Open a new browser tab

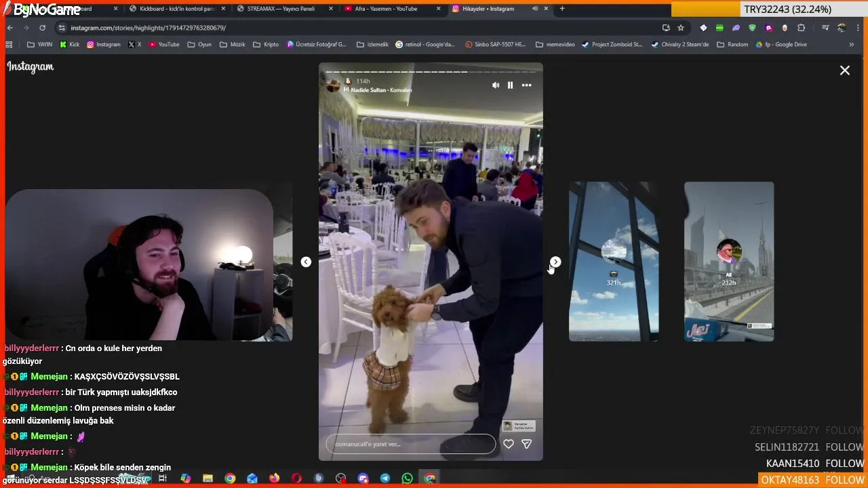[562, 9]
